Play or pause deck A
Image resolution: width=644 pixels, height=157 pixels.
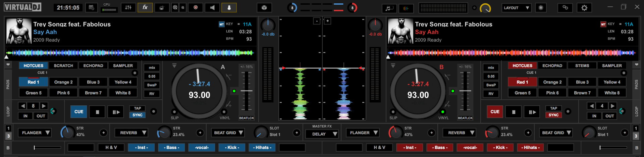click(116, 112)
